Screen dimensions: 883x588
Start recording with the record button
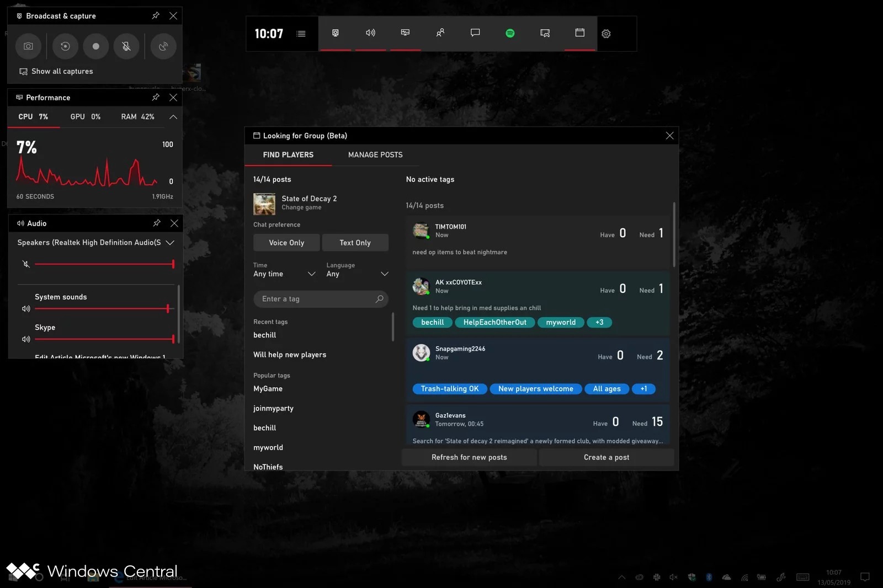point(96,46)
